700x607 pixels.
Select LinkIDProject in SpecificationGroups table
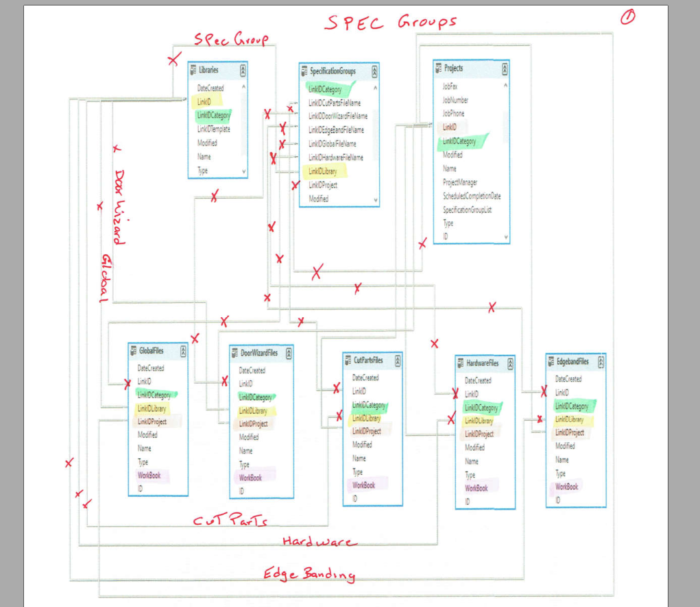click(323, 185)
